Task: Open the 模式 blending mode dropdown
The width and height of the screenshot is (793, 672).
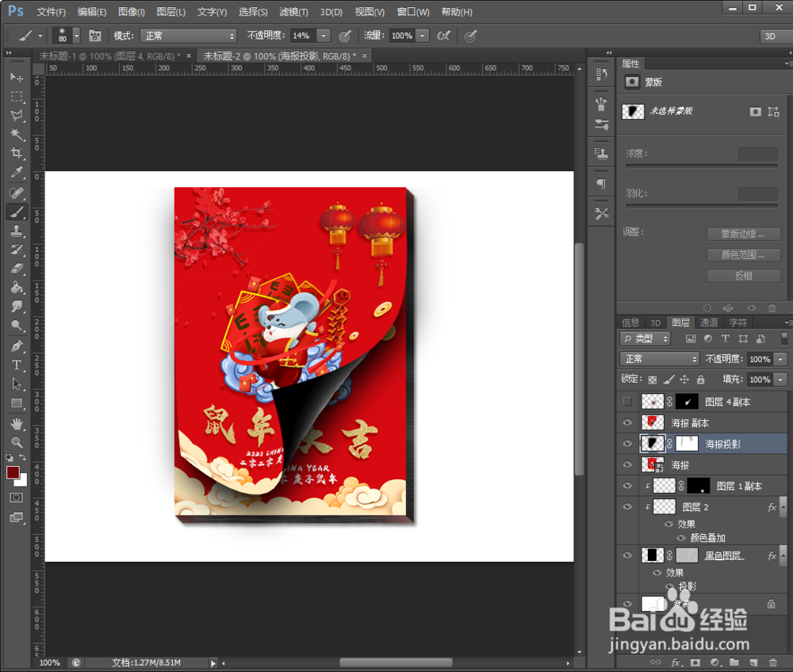Action: coord(188,36)
